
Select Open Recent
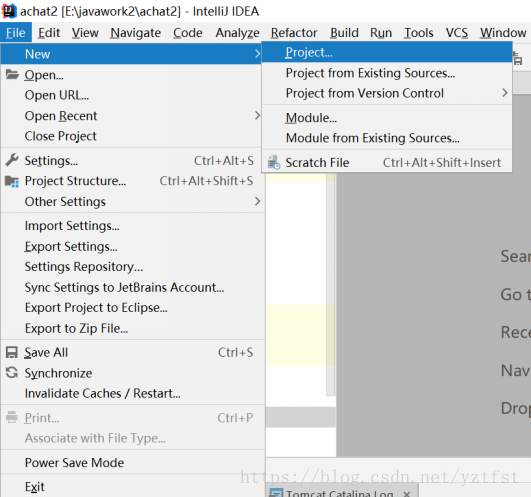click(132, 116)
